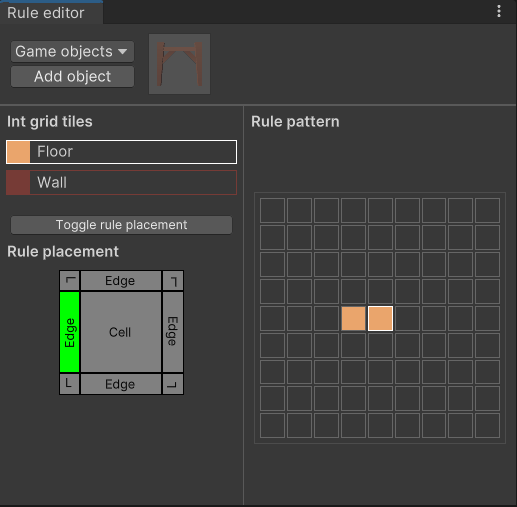Click Toggle rule placement button
Image resolution: width=517 pixels, height=507 pixels.
point(121,225)
